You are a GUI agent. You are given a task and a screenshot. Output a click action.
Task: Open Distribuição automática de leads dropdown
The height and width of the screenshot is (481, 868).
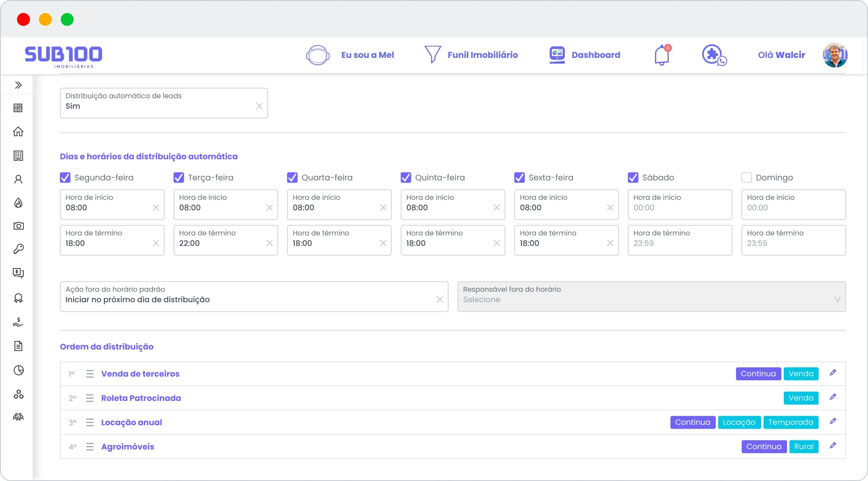pos(164,103)
